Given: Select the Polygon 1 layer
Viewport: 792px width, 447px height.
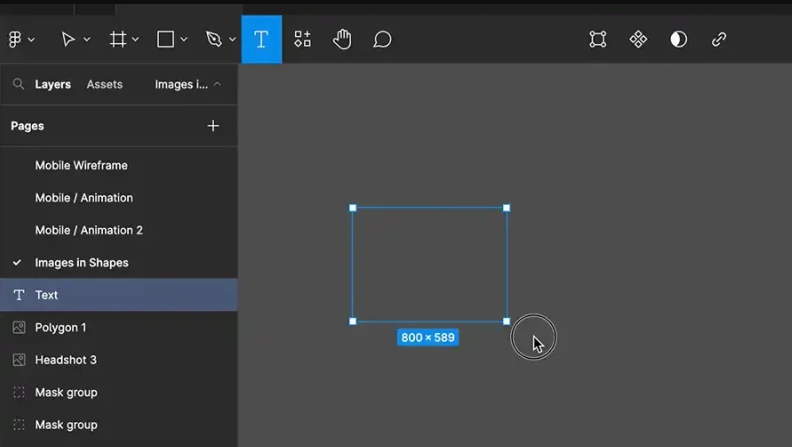Looking at the screenshot, I should pos(61,327).
